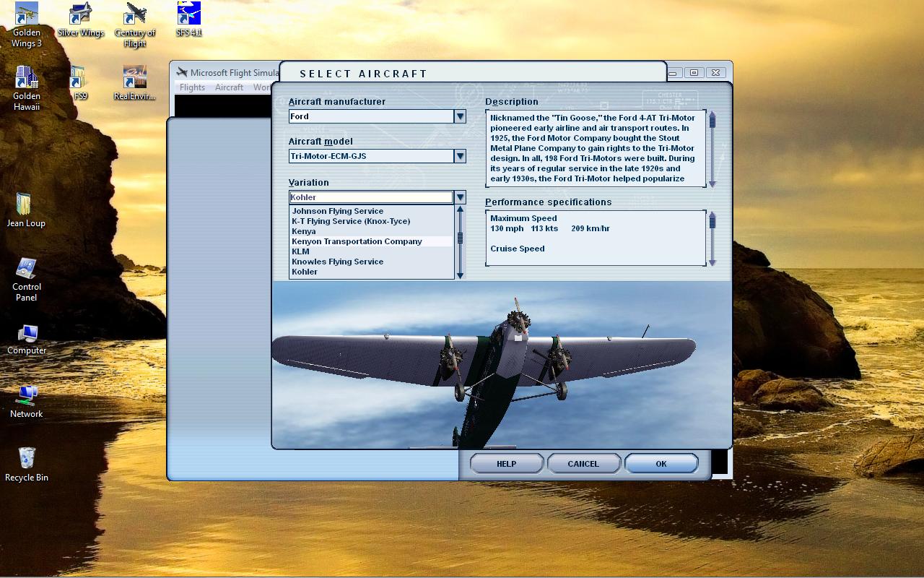Click Cruise Speed specification text
This screenshot has width=924, height=578.
point(518,249)
